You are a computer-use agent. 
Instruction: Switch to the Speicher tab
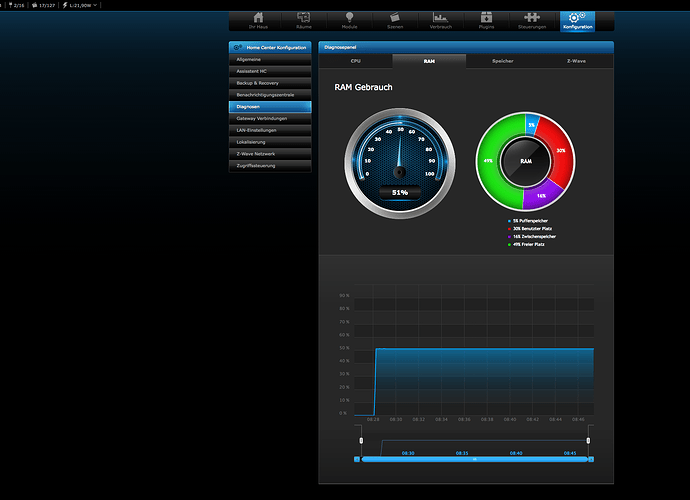pyautogui.click(x=502, y=61)
